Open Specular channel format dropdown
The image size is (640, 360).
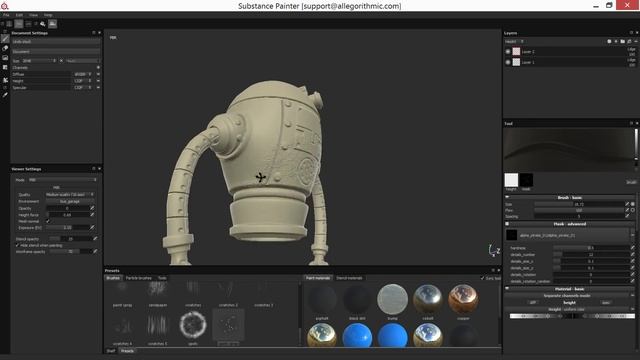82,87
